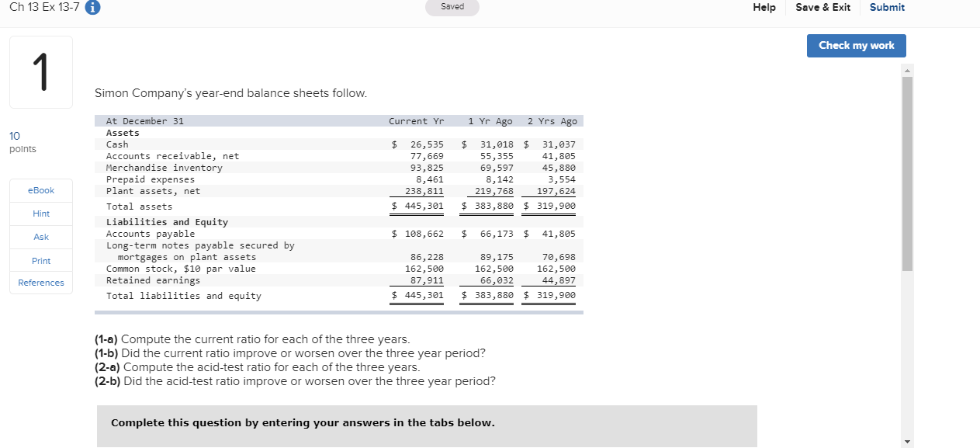Viewport: 980px width, 448px height.
Task: Open the Hint resource
Action: click(41, 214)
